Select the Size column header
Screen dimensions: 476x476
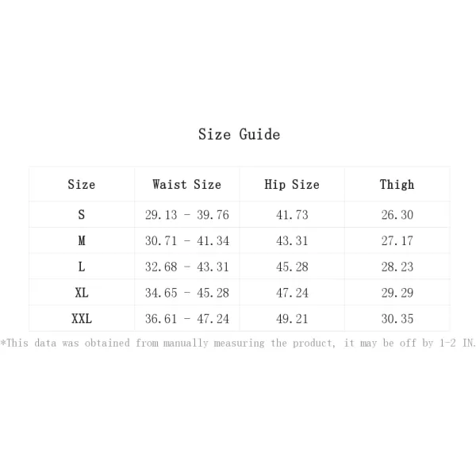tap(82, 184)
